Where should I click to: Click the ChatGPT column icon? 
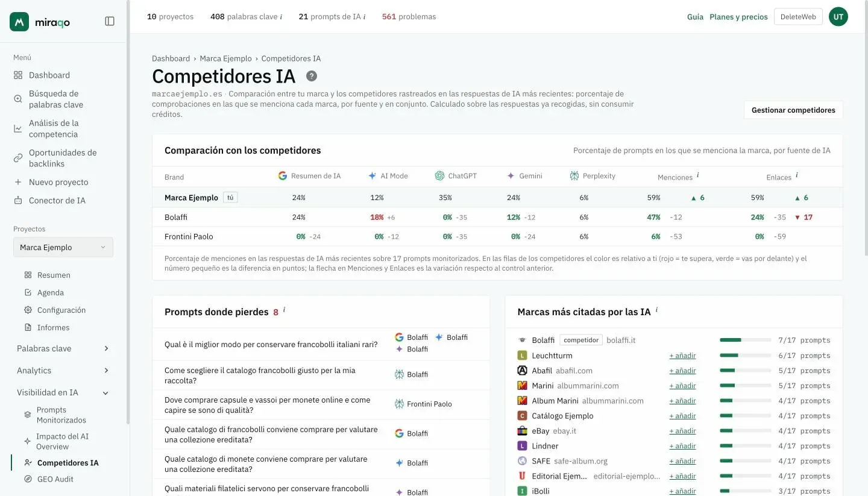(x=439, y=176)
